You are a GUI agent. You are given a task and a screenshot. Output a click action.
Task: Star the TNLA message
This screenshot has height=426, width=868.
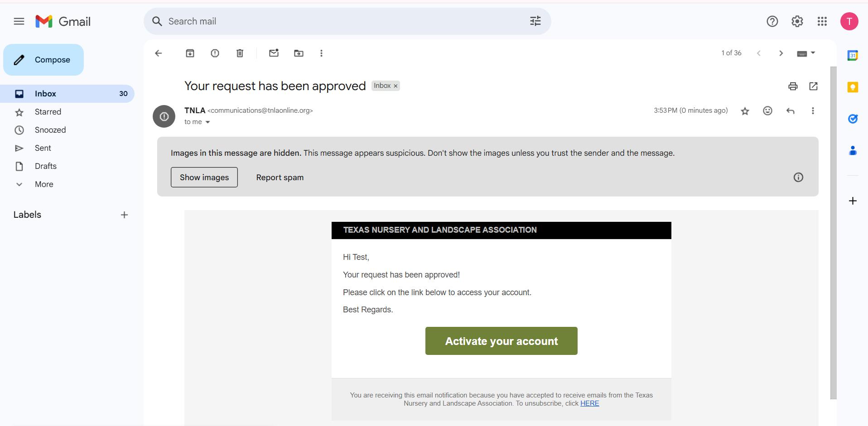pos(745,111)
